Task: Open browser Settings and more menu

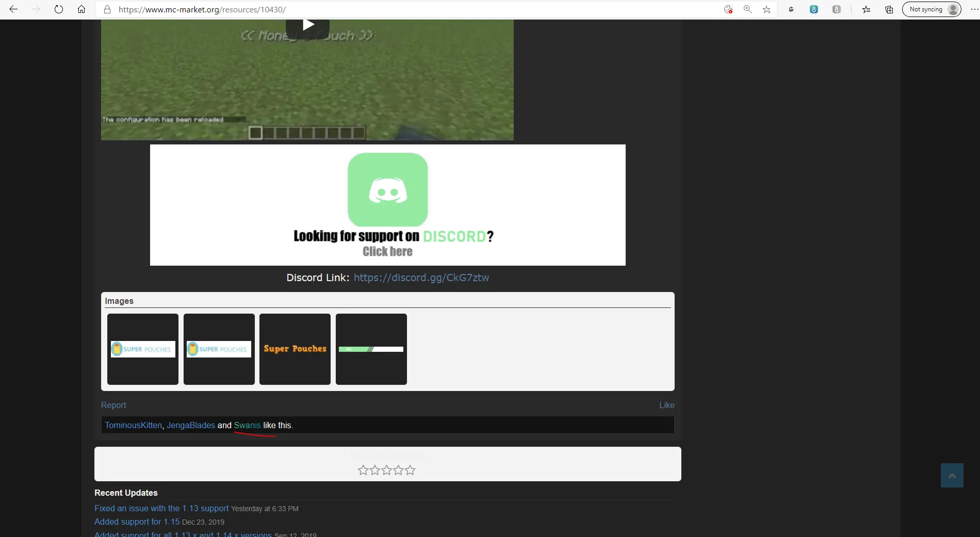Action: point(974,9)
